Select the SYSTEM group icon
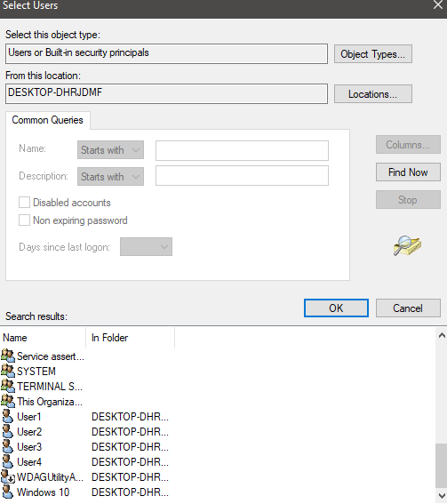The height and width of the screenshot is (504, 447). tap(8, 371)
